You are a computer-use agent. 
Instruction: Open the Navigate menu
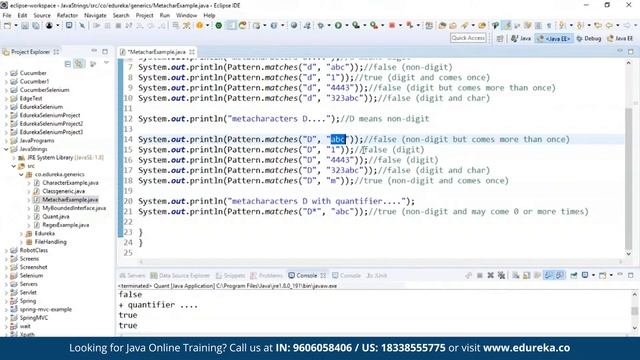coord(95,15)
